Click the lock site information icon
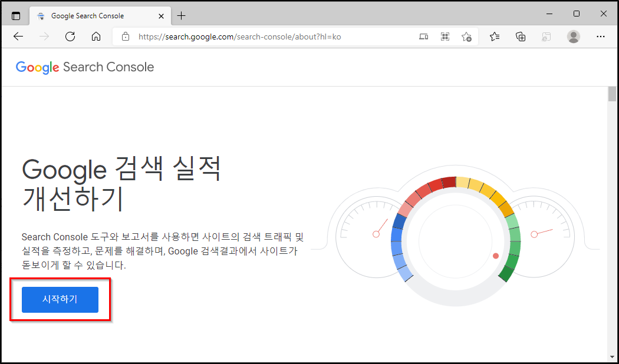The image size is (619, 364). (126, 37)
